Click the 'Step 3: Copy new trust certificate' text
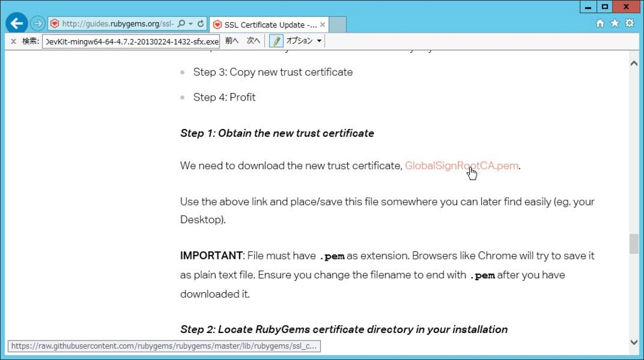Image resolution: width=644 pixels, height=360 pixels. point(273,72)
